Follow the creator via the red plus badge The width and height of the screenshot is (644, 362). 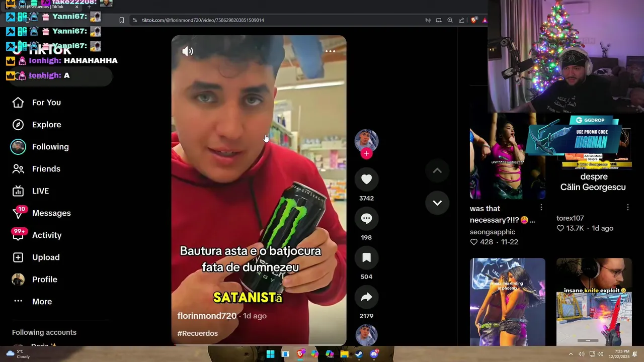tap(366, 153)
